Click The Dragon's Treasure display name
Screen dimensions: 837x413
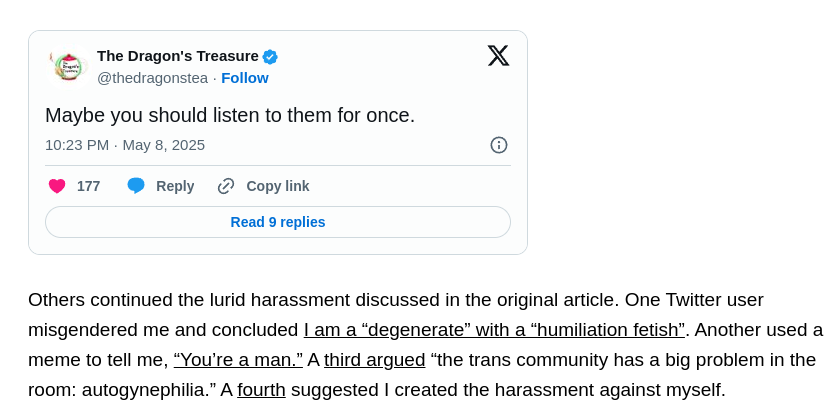coord(178,56)
